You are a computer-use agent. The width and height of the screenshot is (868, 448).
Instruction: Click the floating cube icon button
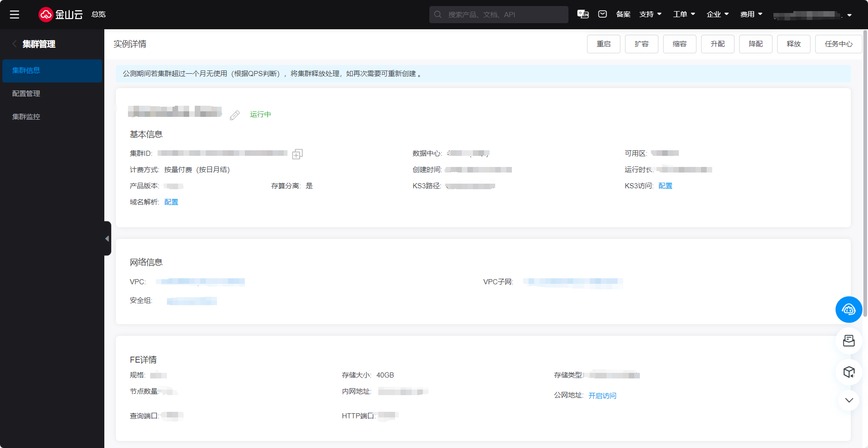849,372
